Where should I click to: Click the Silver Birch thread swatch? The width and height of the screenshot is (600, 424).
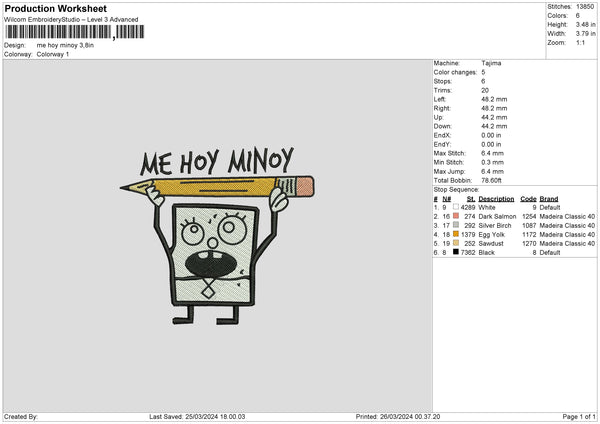pyautogui.click(x=455, y=225)
